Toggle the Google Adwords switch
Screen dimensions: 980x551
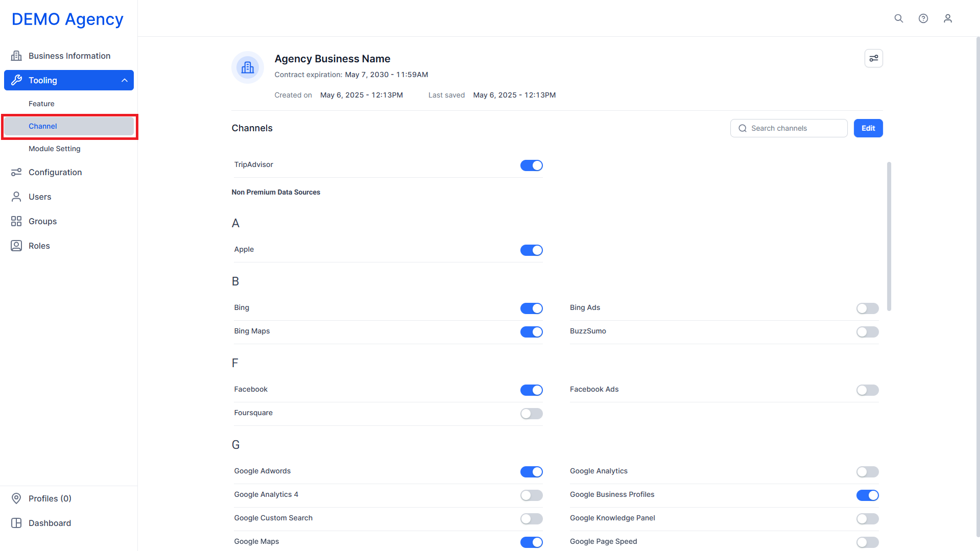[x=531, y=472]
